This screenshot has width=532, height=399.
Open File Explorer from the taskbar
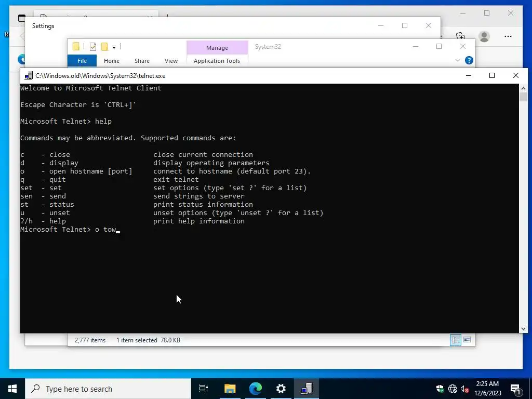pos(230,389)
